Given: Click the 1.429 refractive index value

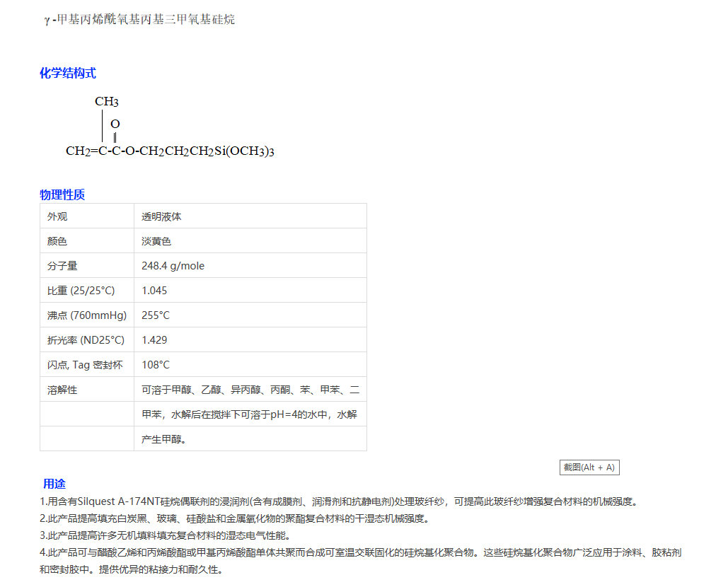Looking at the screenshot, I should [x=154, y=339].
